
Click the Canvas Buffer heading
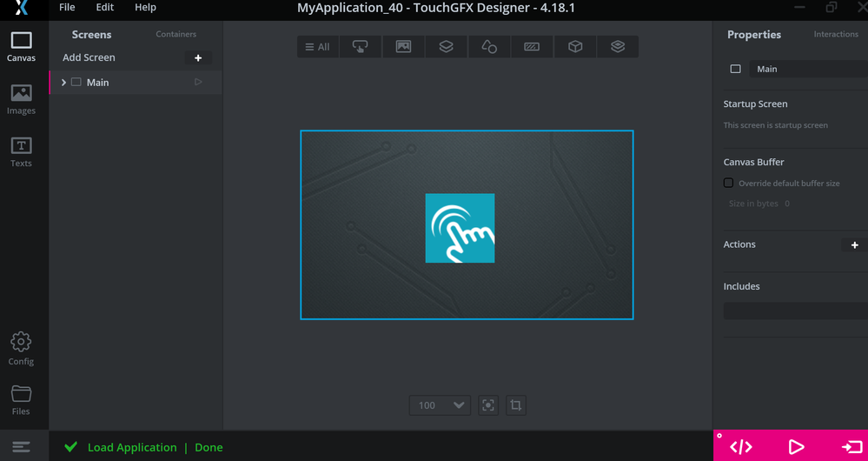[x=753, y=163]
